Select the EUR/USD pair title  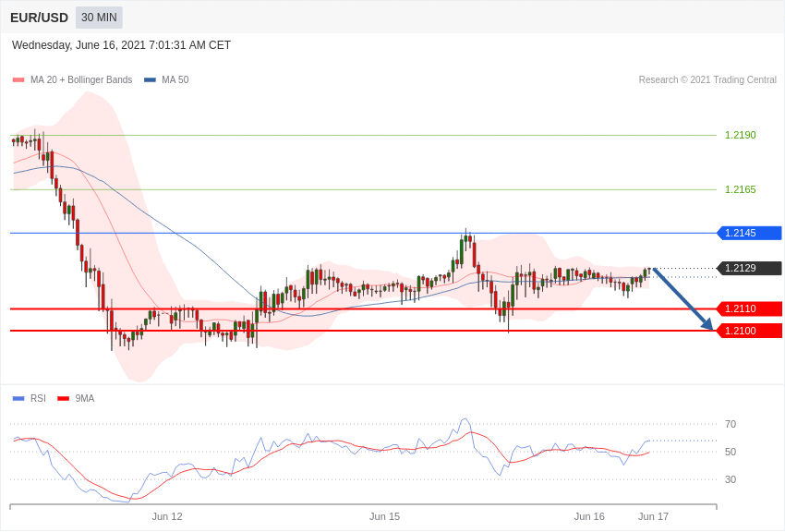point(39,18)
